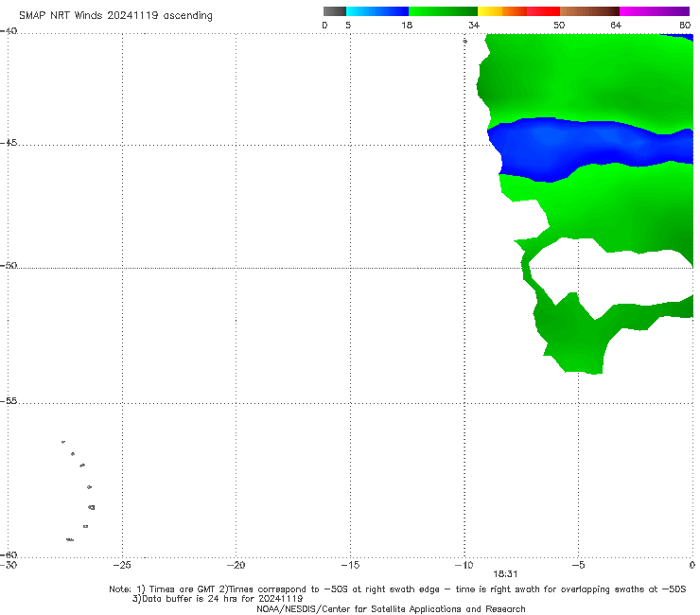The width and height of the screenshot is (700, 615).
Task: Click the red segment of the colorbar
Action: (x=543, y=11)
